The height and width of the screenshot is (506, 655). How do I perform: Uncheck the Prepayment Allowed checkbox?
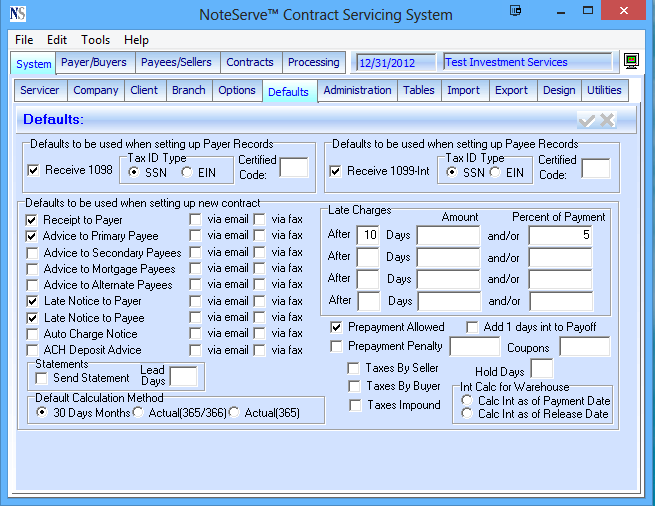(x=336, y=327)
